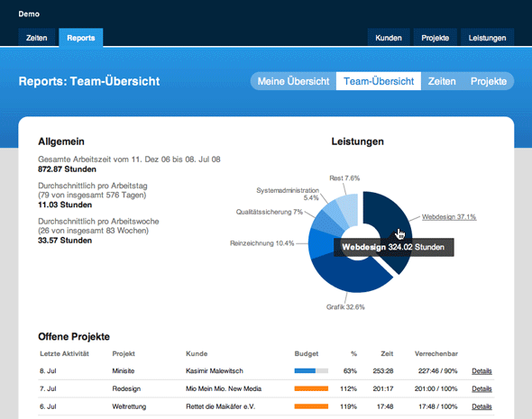Screen dimensions: 532x419
Task: Click the 227:46 / 90% billable value
Action: 437,371
